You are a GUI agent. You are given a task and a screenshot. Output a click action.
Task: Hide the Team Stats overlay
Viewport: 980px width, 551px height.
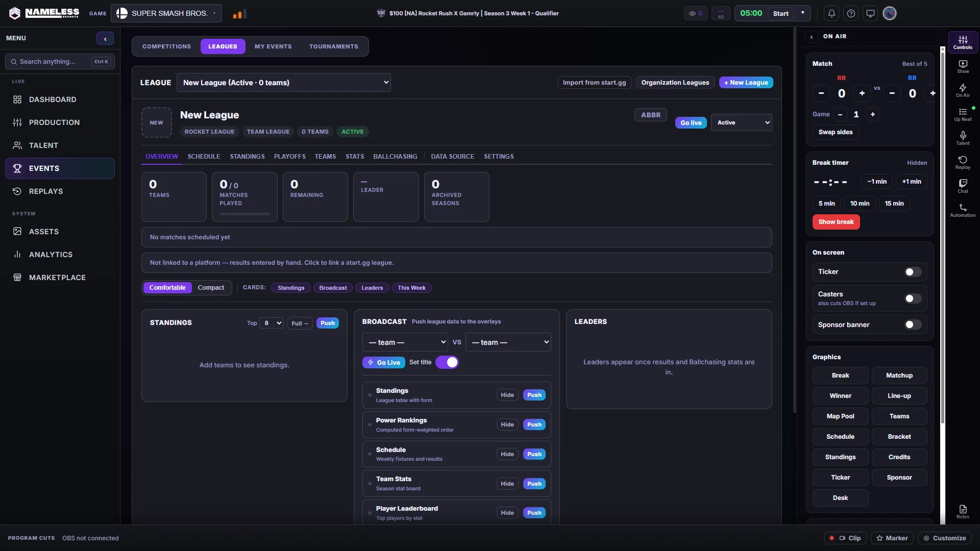(x=507, y=484)
